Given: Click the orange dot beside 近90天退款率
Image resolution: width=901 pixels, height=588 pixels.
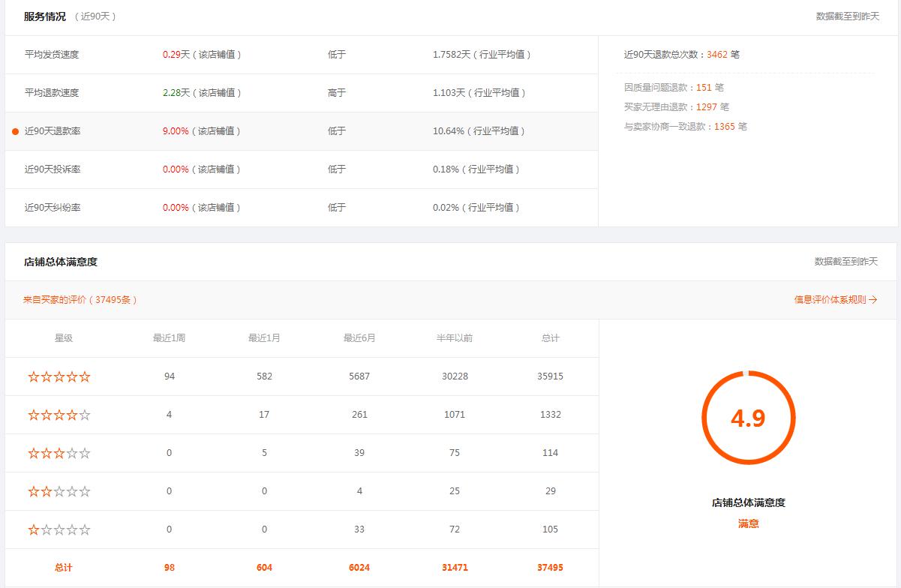Looking at the screenshot, I should pyautogui.click(x=15, y=131).
